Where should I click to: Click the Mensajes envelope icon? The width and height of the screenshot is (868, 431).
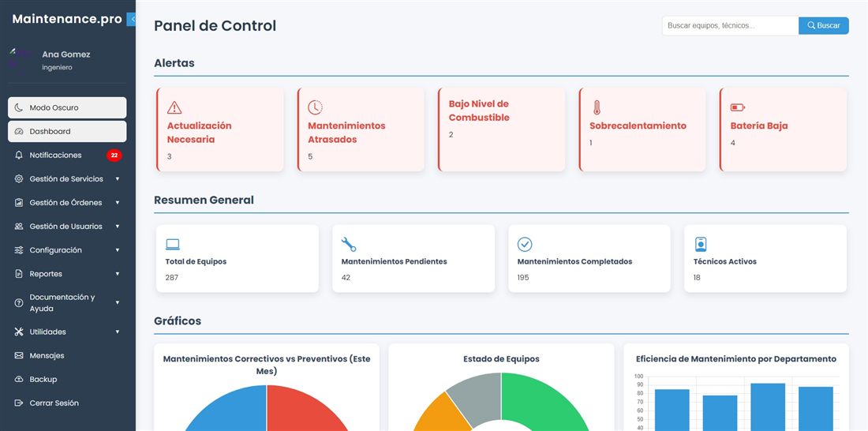pyautogui.click(x=19, y=356)
